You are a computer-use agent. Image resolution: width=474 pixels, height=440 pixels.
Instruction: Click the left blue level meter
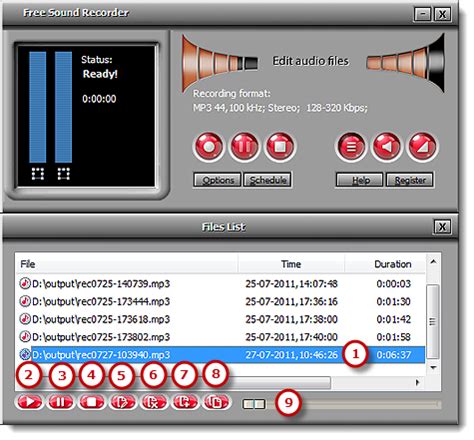[x=38, y=107]
